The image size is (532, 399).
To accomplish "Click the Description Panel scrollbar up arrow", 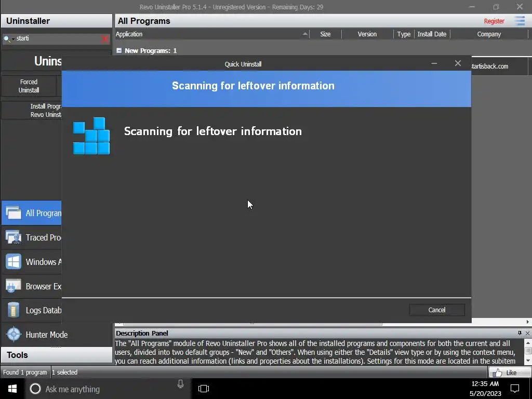I will 528,343.
